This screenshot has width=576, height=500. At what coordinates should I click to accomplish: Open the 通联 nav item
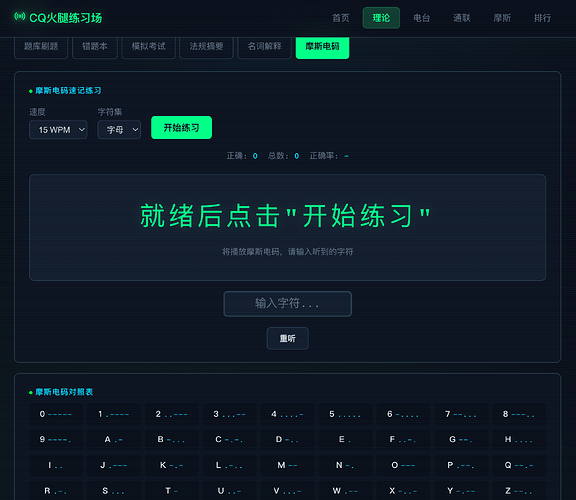pos(462,18)
